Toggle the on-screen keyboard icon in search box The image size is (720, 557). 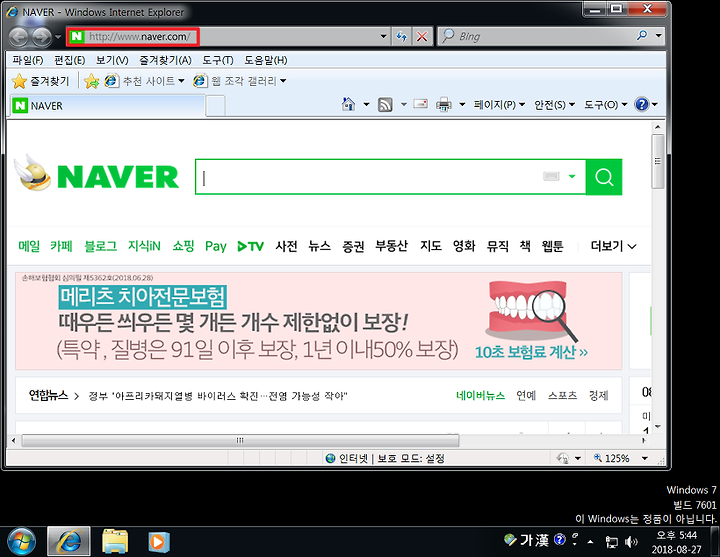coord(551,176)
